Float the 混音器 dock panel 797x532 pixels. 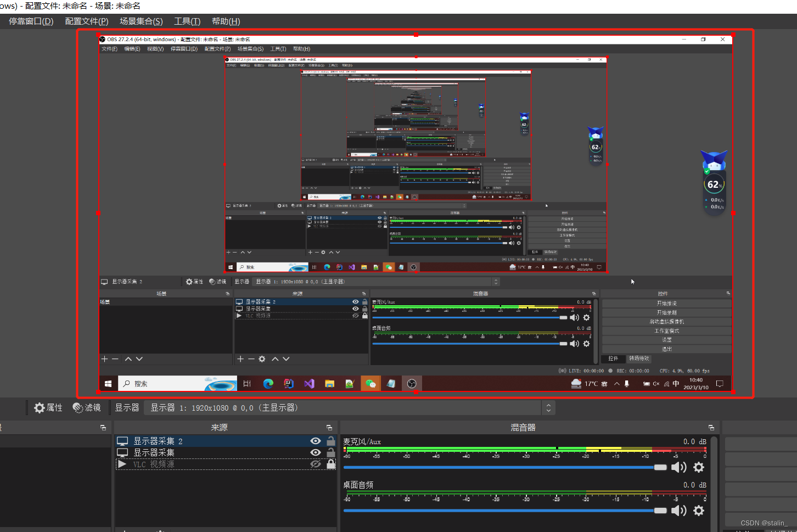[711, 428]
